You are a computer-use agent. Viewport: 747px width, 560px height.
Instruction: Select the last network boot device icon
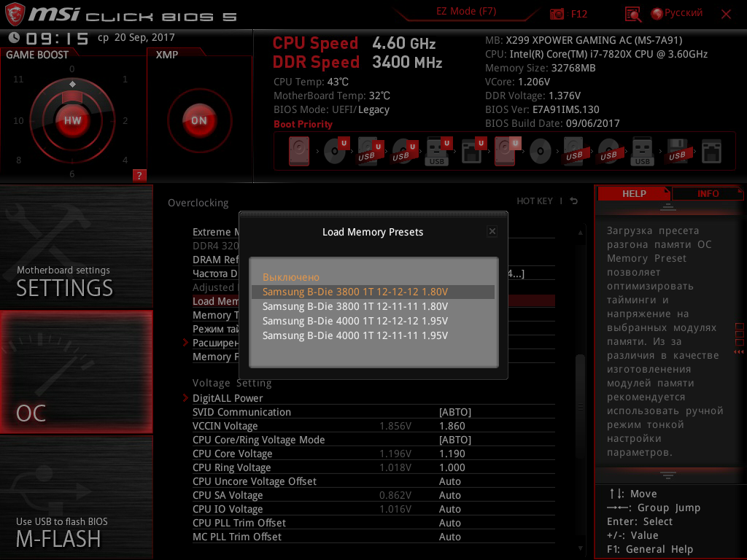point(711,152)
